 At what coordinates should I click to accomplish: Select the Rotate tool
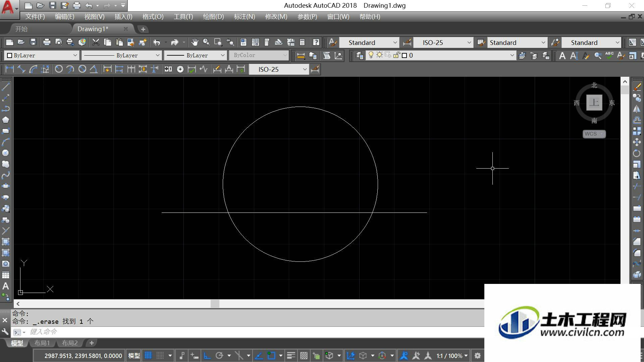(x=637, y=153)
